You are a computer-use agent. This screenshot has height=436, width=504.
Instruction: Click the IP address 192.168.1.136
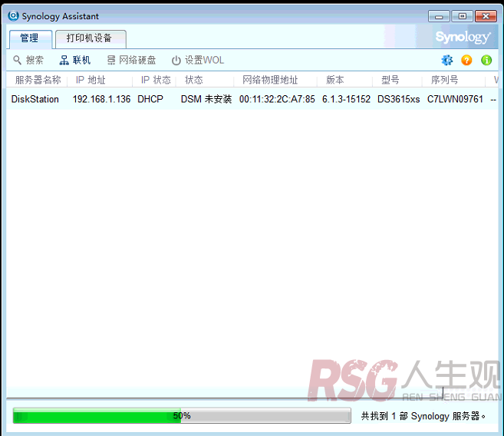click(101, 99)
